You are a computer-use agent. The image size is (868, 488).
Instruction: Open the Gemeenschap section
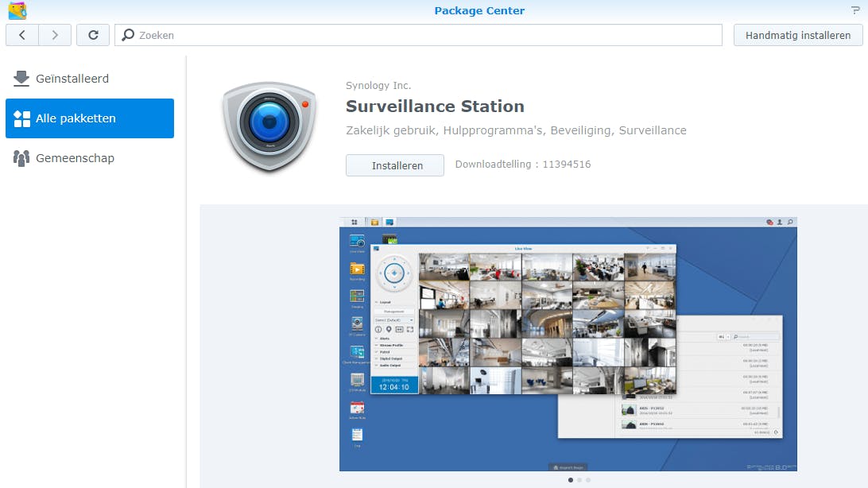pyautogui.click(x=90, y=158)
